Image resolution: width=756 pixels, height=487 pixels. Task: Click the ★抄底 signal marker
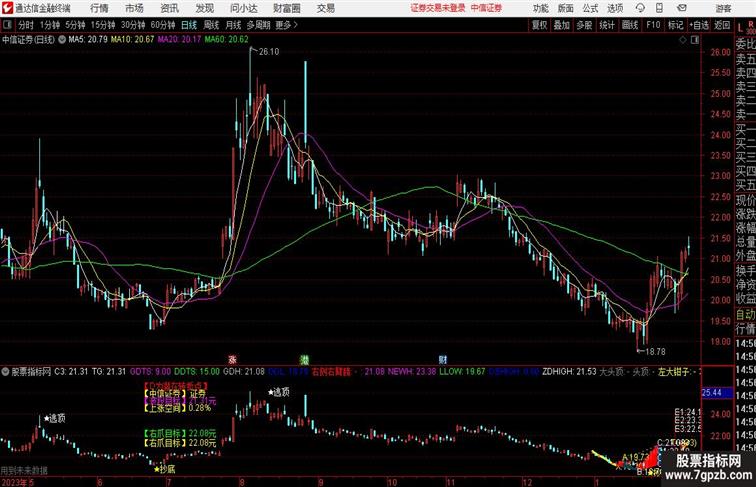click(x=164, y=469)
